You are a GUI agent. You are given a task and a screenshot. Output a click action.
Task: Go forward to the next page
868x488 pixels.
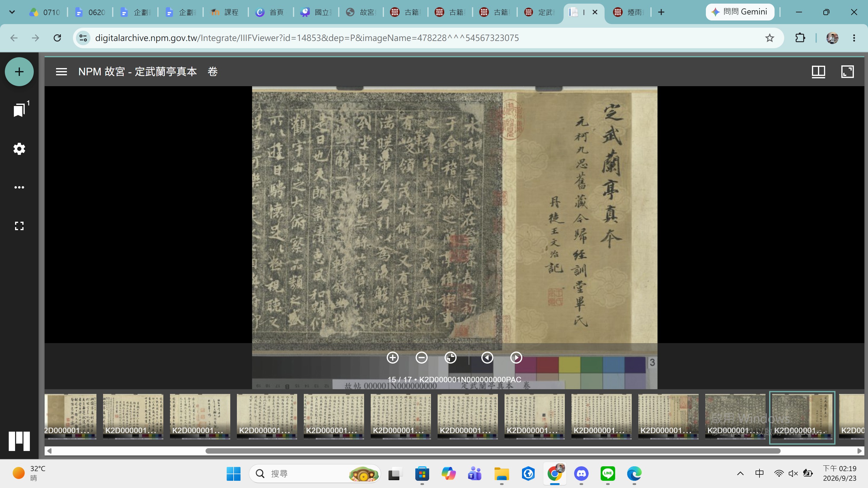tap(35, 38)
